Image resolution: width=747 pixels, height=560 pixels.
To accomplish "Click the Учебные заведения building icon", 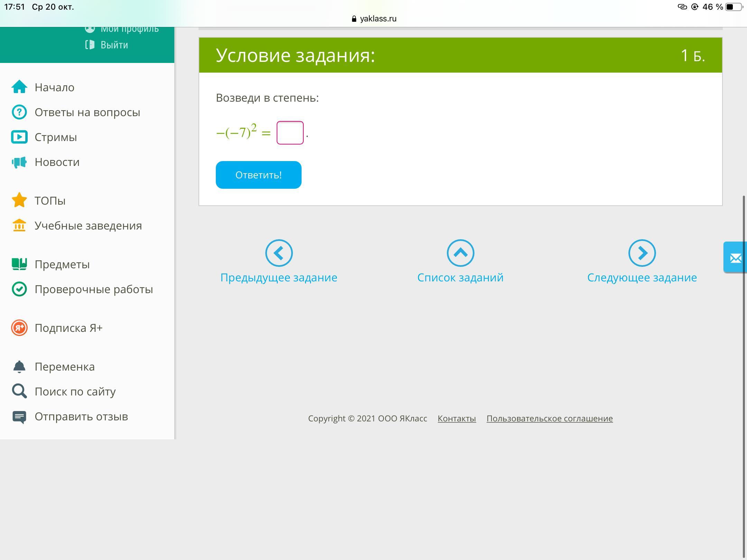I will click(x=19, y=225).
